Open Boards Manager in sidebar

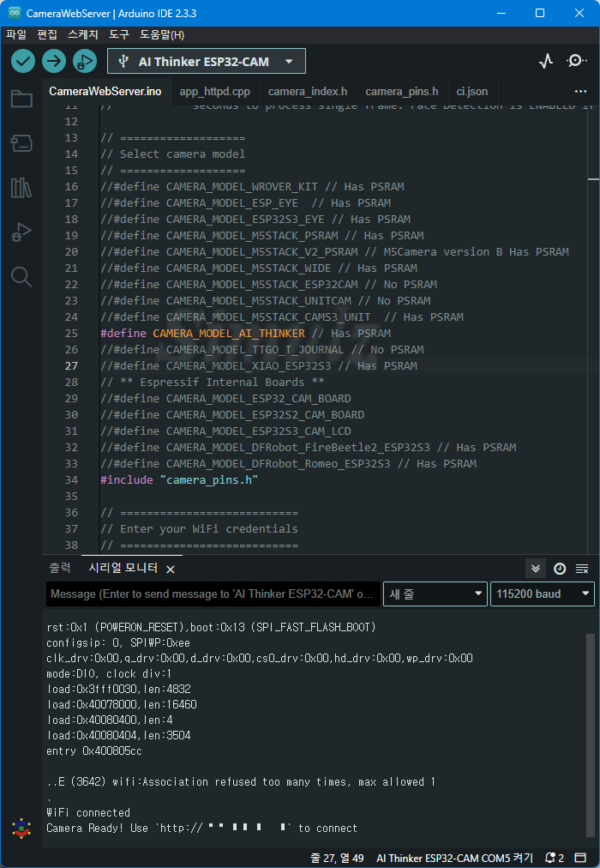pyautogui.click(x=21, y=143)
